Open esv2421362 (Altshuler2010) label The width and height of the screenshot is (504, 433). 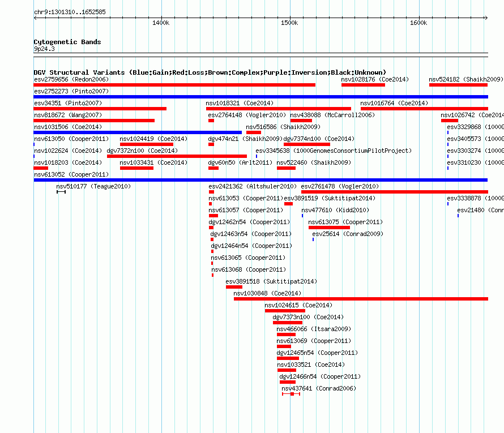[253, 186]
